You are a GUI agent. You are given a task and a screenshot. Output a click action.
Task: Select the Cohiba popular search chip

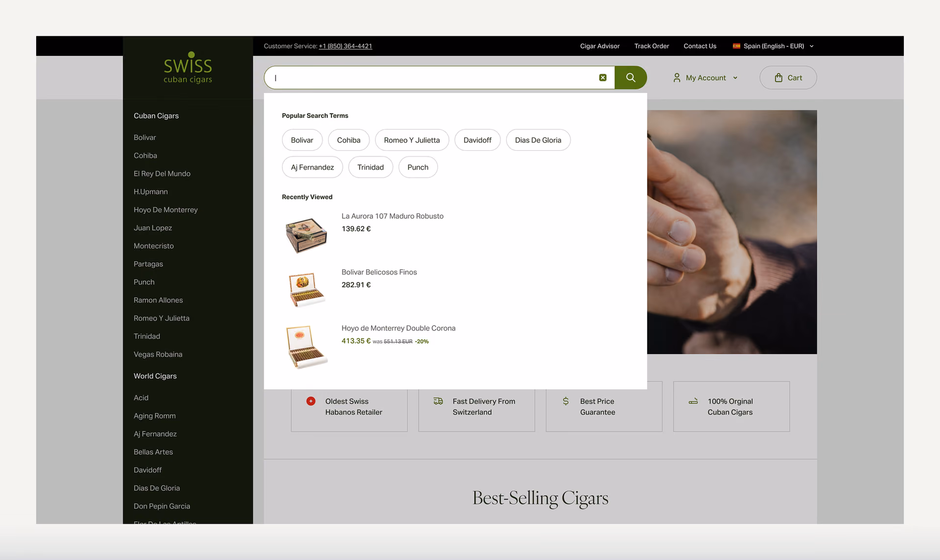pyautogui.click(x=349, y=140)
